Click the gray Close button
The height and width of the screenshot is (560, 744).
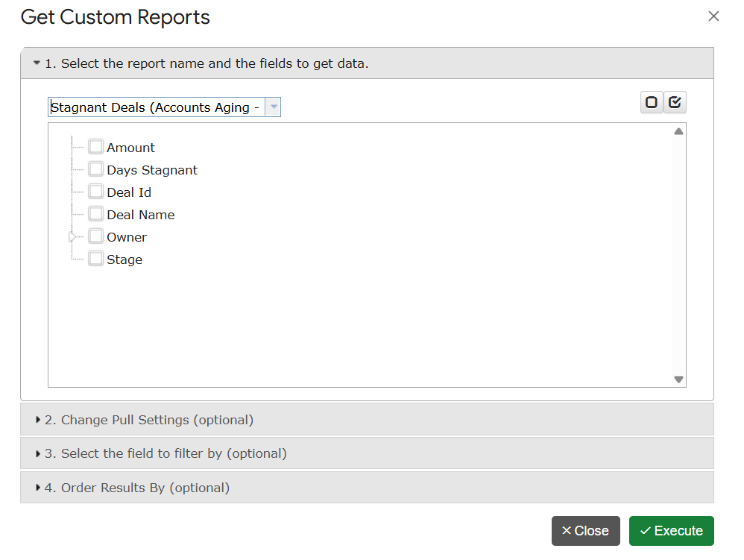tap(585, 531)
